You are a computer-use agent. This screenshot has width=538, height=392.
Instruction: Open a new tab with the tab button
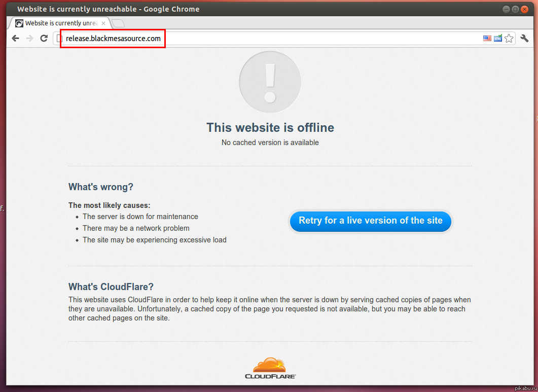(x=118, y=23)
